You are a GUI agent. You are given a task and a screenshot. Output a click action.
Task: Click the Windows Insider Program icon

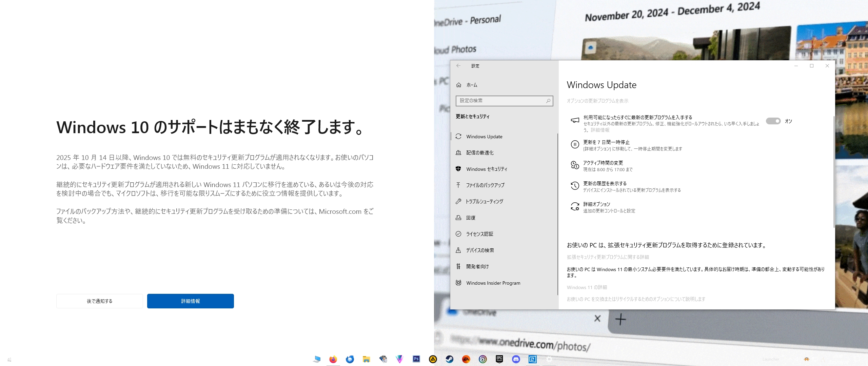coord(458,283)
